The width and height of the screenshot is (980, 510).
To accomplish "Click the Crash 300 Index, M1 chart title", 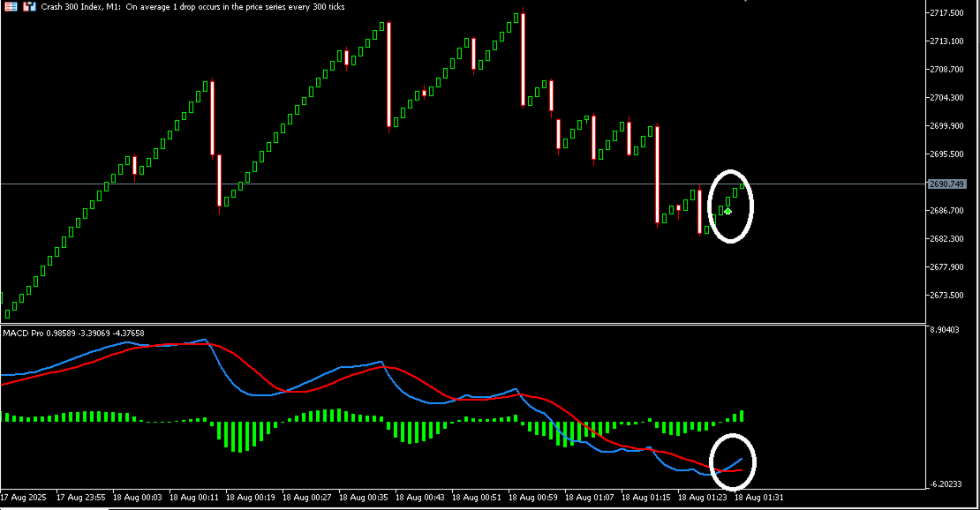I will click(80, 7).
